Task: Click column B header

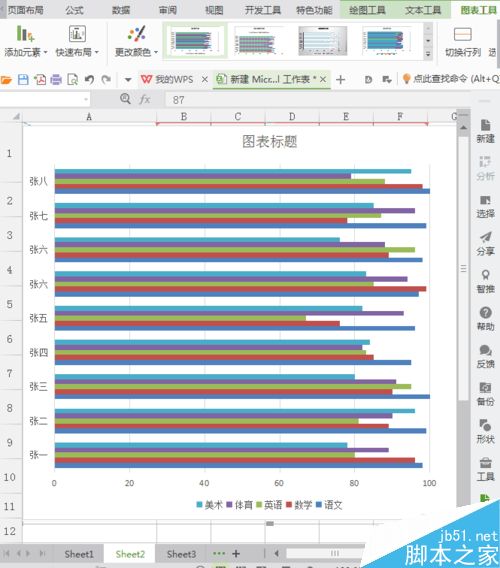Action: coord(184,117)
